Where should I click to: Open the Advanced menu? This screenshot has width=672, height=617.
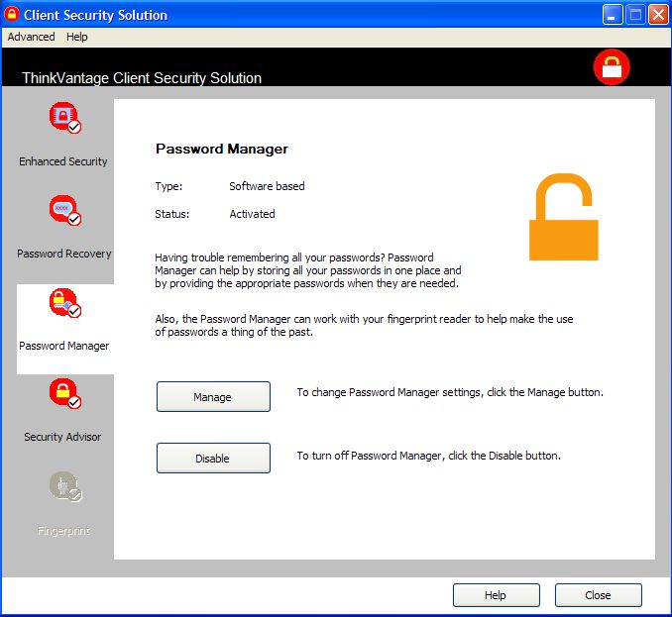click(32, 37)
